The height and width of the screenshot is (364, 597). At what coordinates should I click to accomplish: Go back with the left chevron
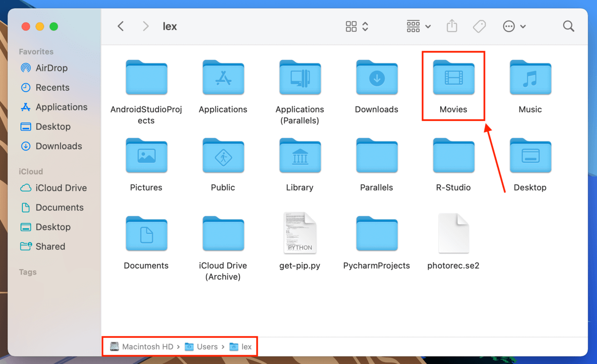click(121, 26)
